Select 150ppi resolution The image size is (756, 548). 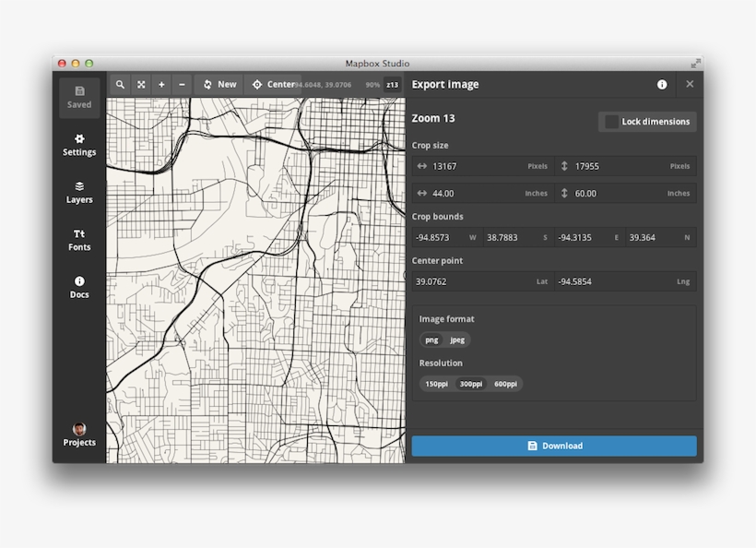coord(435,384)
